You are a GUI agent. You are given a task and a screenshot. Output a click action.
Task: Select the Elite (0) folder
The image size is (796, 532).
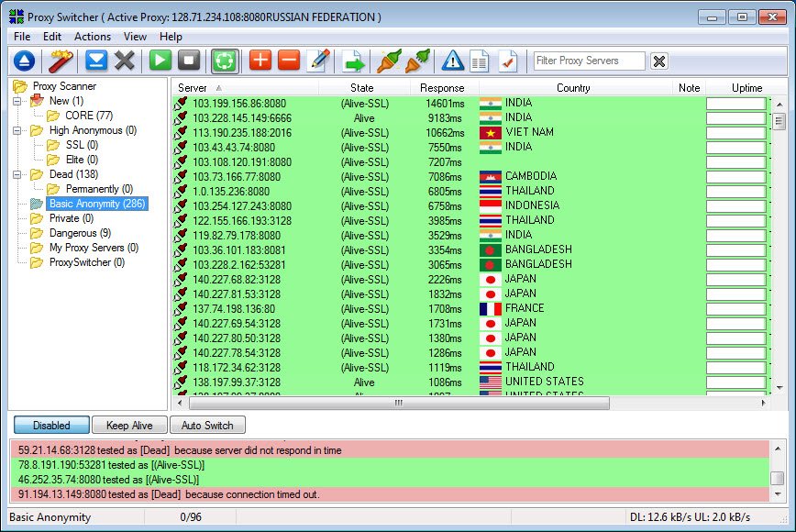pos(82,160)
